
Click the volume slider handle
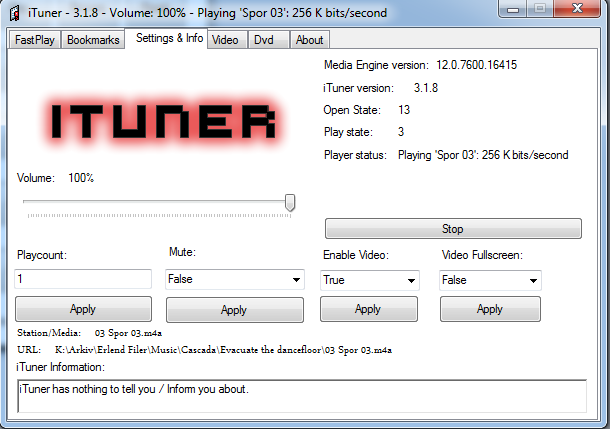tap(290, 202)
